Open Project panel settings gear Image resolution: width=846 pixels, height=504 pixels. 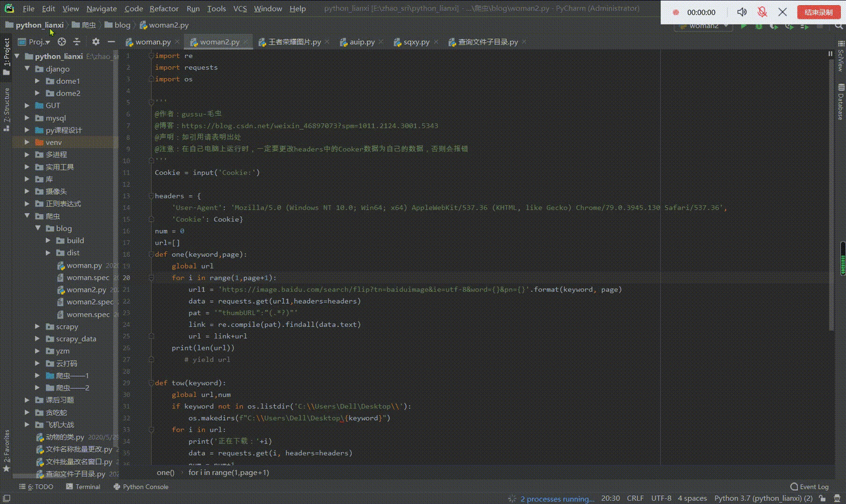[96, 42]
